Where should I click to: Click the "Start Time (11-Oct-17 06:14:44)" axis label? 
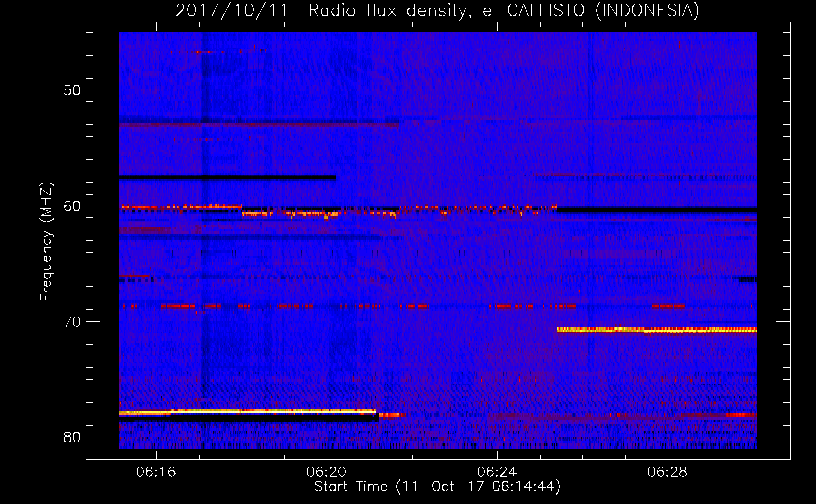[x=437, y=487]
